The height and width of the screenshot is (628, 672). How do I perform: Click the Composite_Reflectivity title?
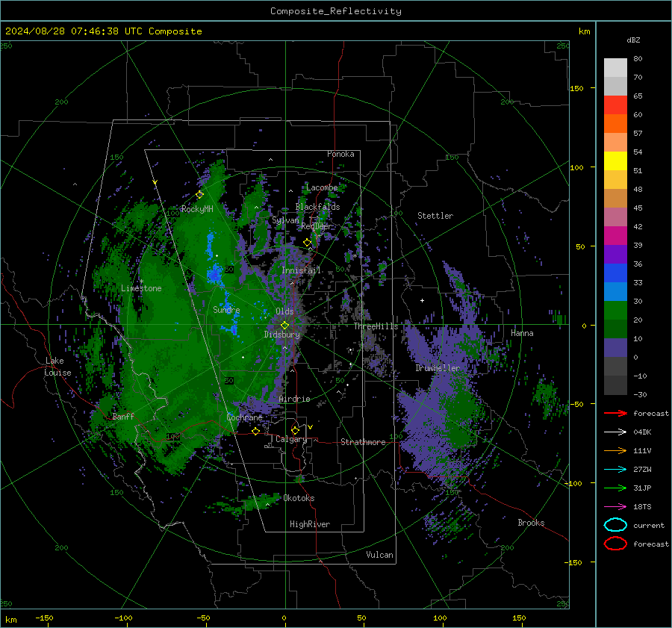[336, 11]
